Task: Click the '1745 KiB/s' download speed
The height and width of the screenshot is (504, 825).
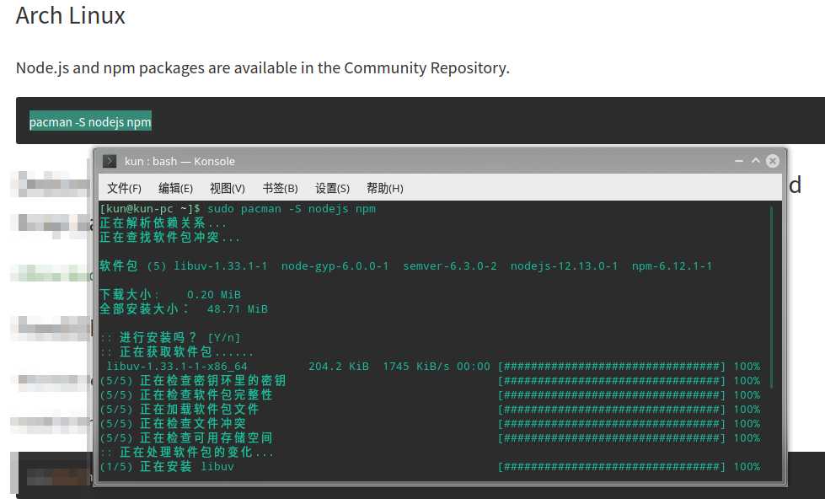Action: click(415, 366)
